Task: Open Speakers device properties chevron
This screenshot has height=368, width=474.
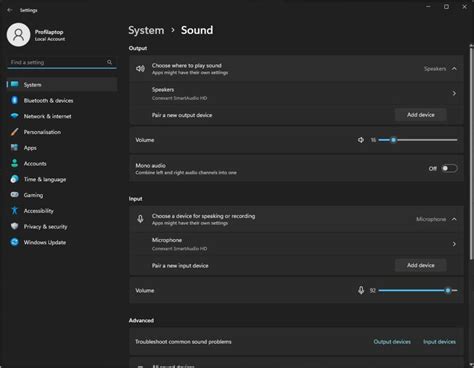Action: click(x=454, y=93)
